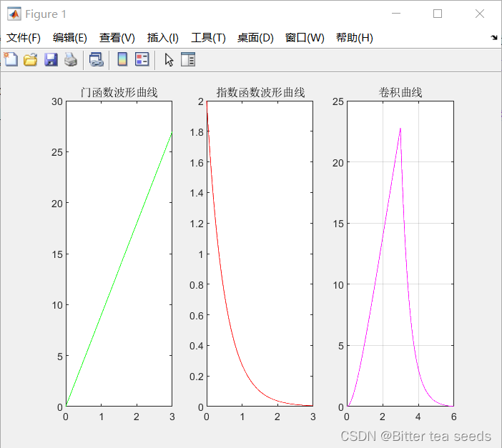
Task: Click the Link Plot toolbar icon
Action: [x=96, y=59]
